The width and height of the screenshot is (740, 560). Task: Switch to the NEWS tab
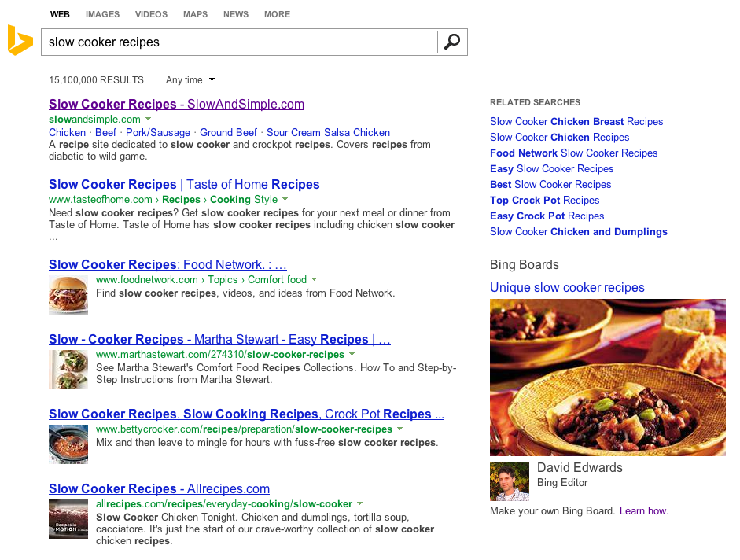[x=236, y=14]
